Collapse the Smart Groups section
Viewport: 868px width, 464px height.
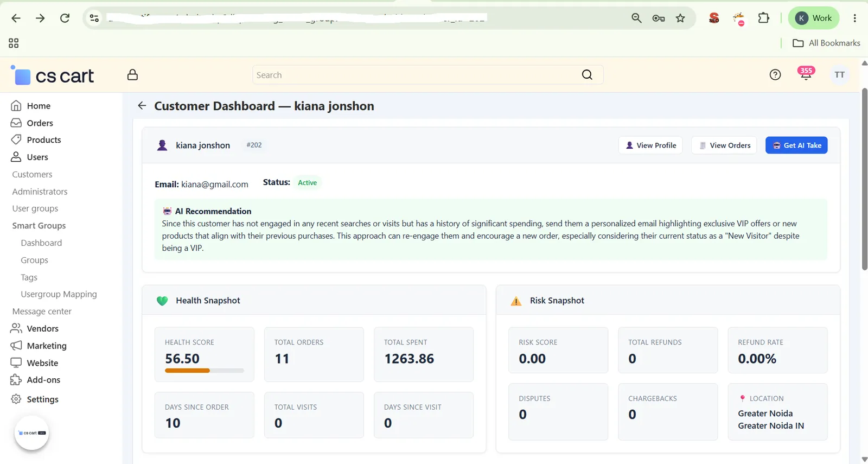(39, 226)
